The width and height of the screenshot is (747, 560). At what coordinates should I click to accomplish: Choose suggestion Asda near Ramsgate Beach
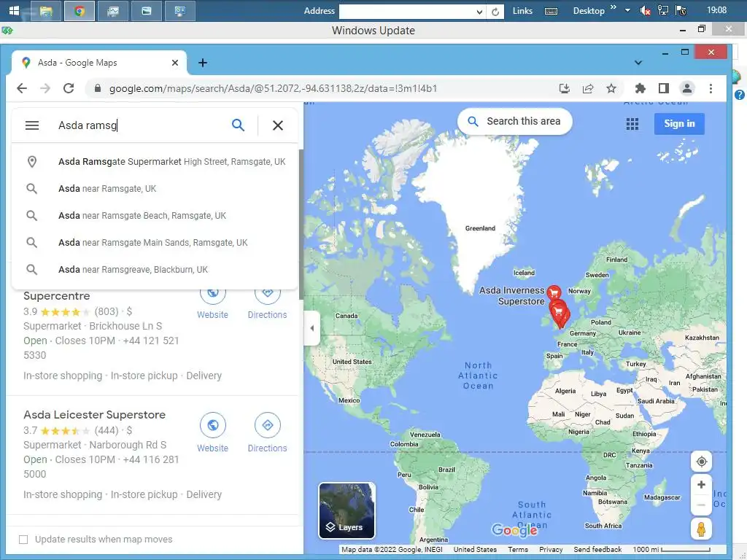coord(155,216)
